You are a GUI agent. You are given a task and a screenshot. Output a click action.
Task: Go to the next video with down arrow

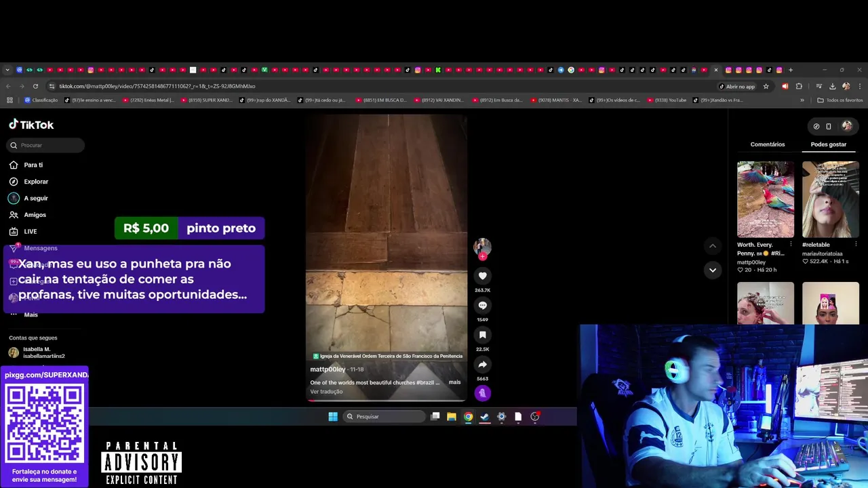pyautogui.click(x=712, y=270)
